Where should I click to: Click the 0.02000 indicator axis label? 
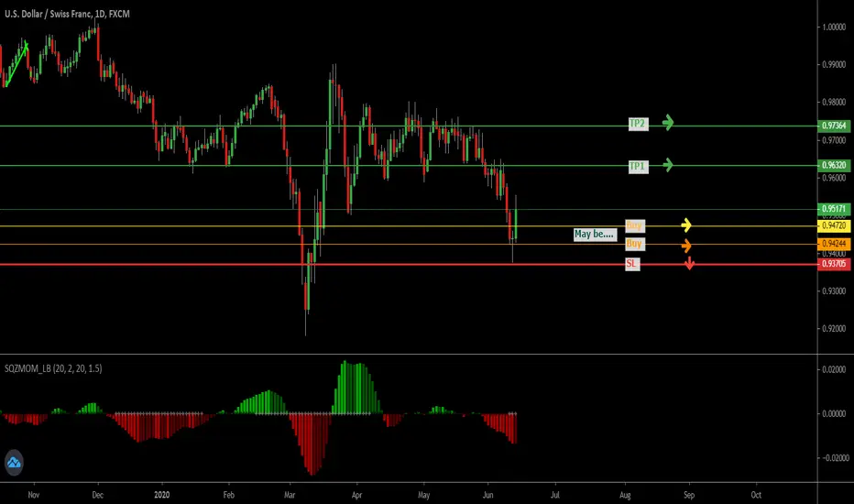[x=834, y=369]
